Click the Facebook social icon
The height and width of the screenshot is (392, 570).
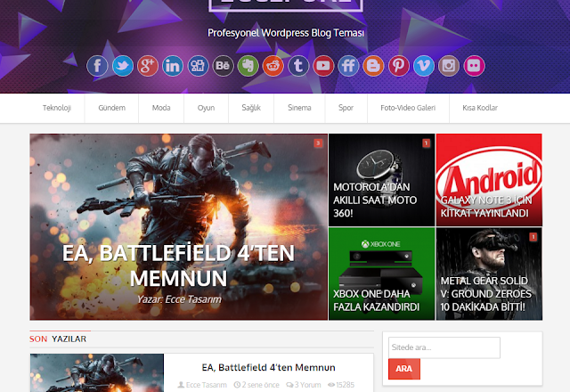97,66
